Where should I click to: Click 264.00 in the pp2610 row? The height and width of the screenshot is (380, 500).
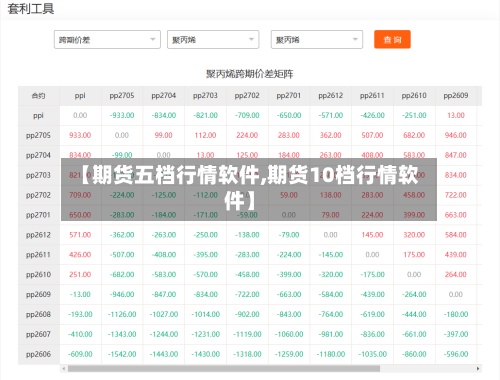click(456, 275)
